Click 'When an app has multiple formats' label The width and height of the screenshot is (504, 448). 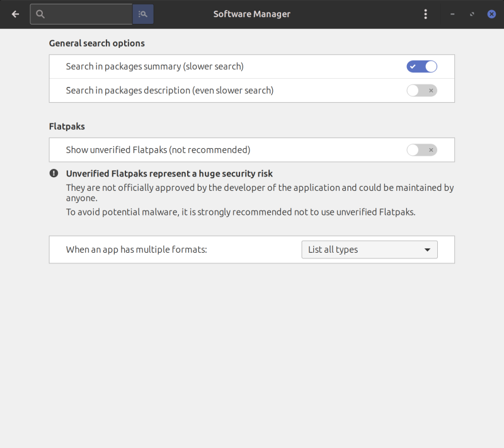click(x=136, y=250)
